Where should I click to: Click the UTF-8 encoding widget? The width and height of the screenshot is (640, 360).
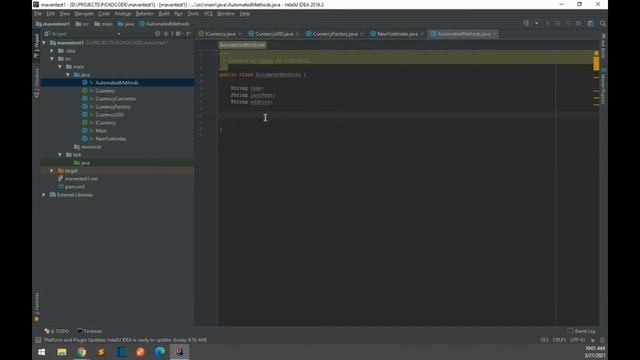[578, 340]
